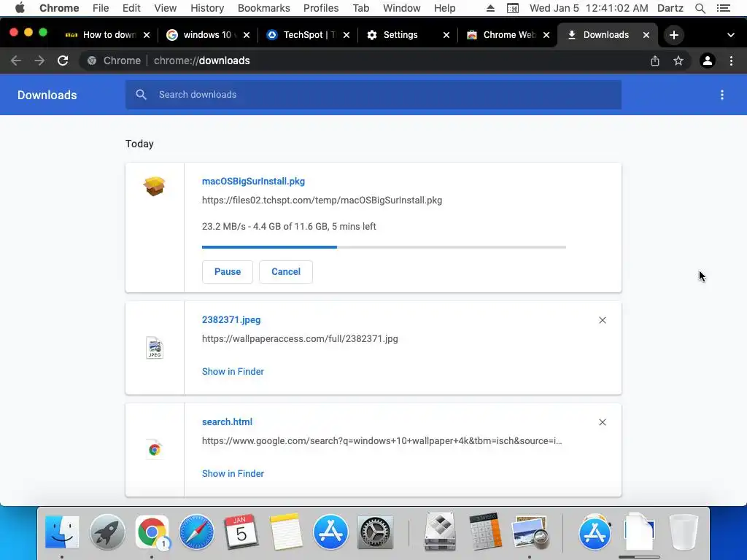747x560 pixels.
Task: Open the macOSBigSurInstall.pkg file link
Action: pos(253,182)
